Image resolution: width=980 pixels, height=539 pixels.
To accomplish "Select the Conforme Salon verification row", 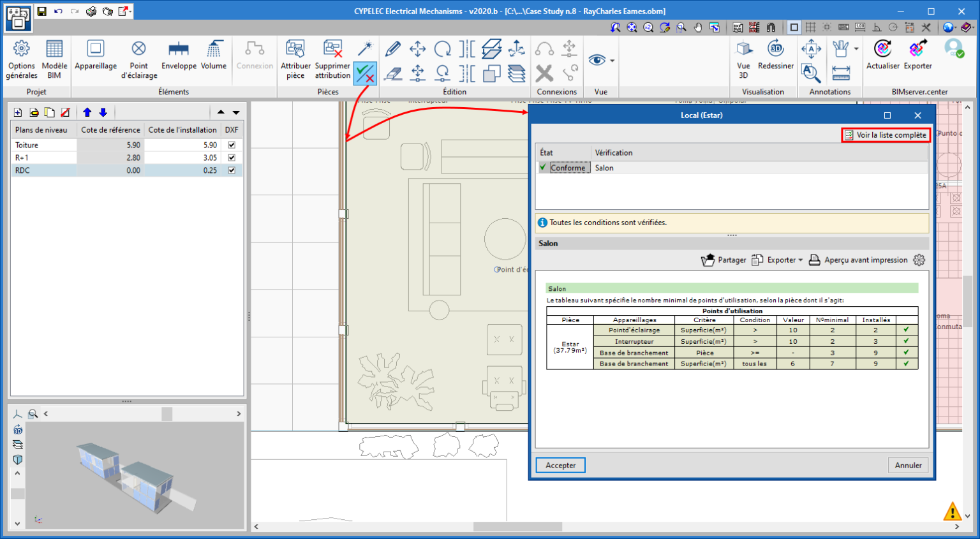I will coord(604,168).
